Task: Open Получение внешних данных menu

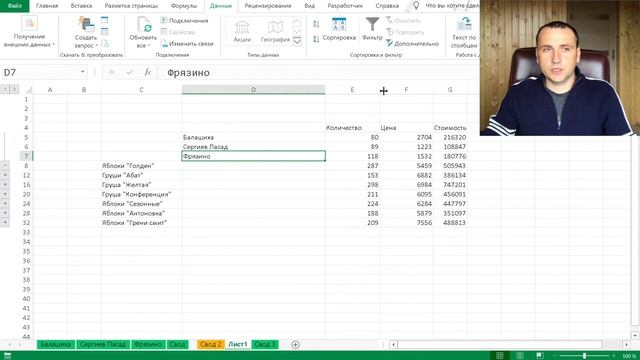Action: [29, 33]
